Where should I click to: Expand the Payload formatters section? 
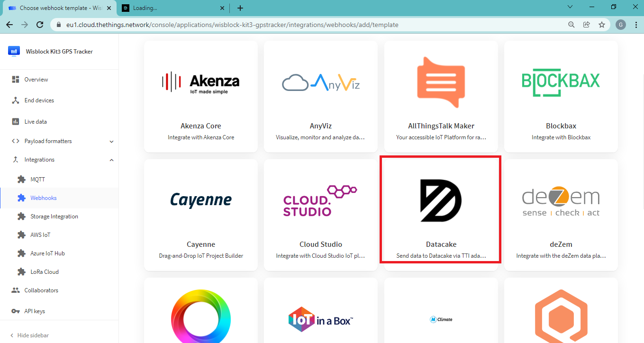111,141
